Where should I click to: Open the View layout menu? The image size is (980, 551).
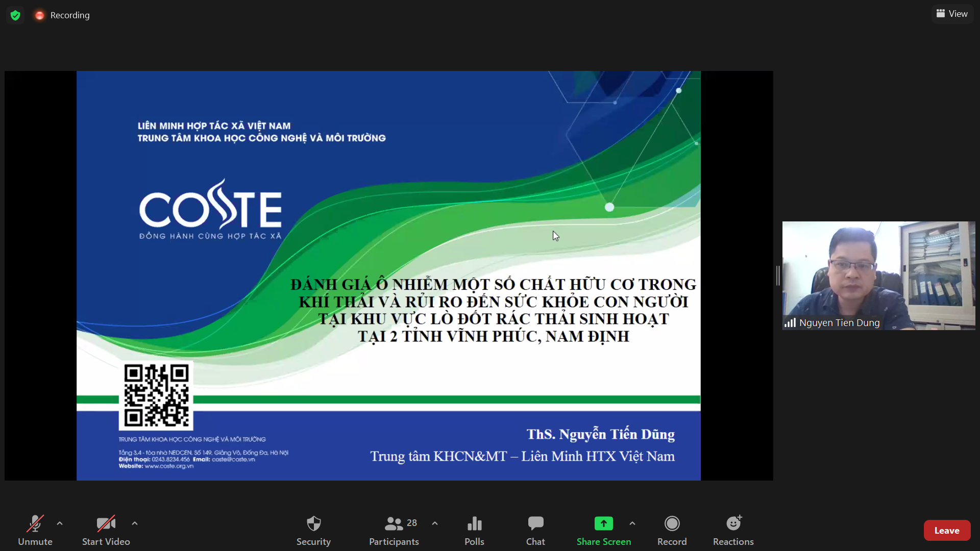point(952,14)
